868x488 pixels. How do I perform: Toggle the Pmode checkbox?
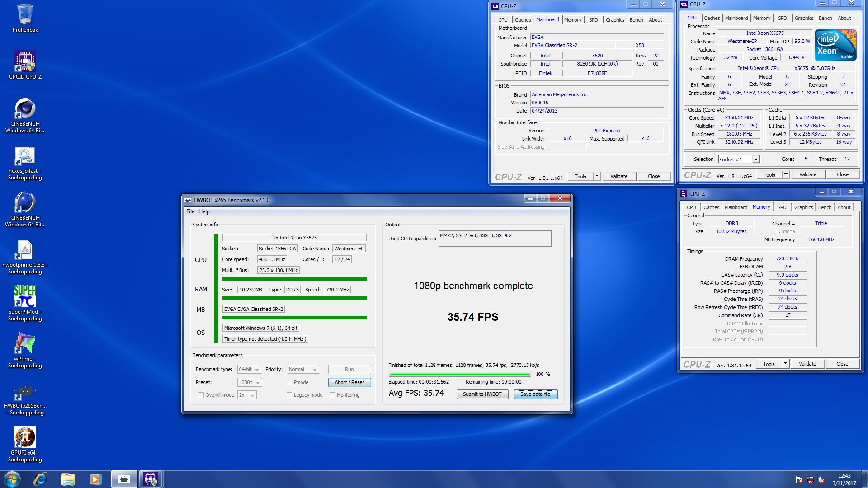[289, 382]
